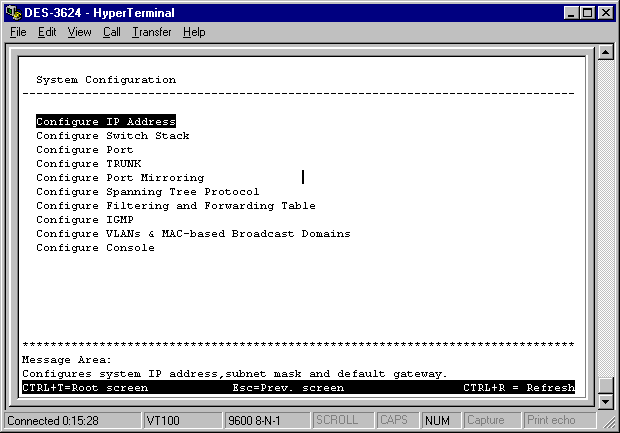This screenshot has height=433, width=620.
Task: Click the scrollbar down arrow
Action: (604, 401)
